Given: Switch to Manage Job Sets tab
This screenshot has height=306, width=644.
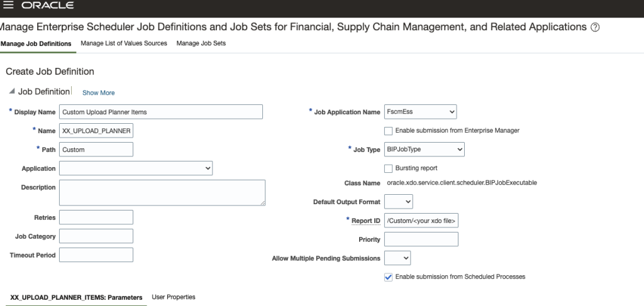Looking at the screenshot, I should (x=201, y=43).
